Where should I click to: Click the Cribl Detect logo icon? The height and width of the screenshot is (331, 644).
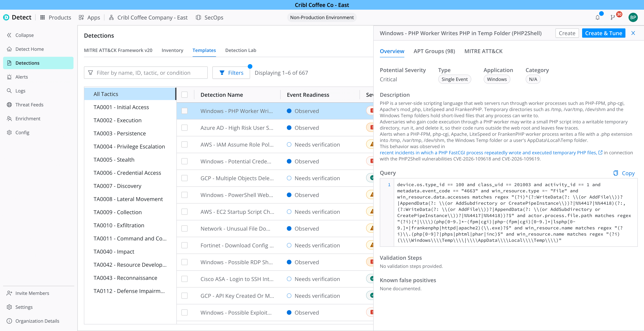tap(6, 17)
